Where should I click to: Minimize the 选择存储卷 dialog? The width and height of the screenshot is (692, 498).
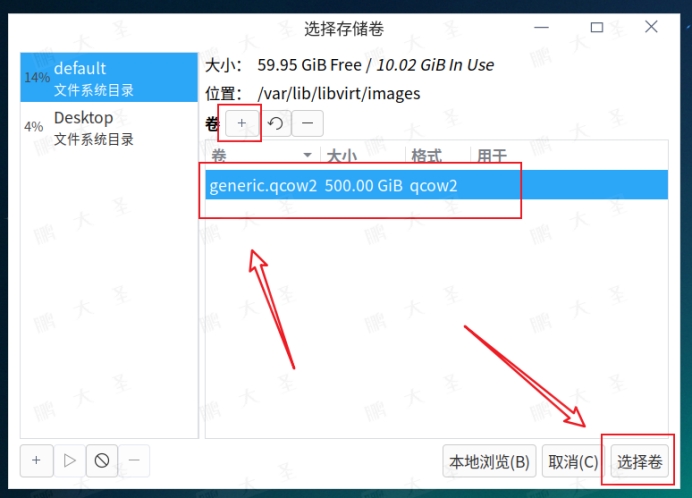pyautogui.click(x=542, y=27)
